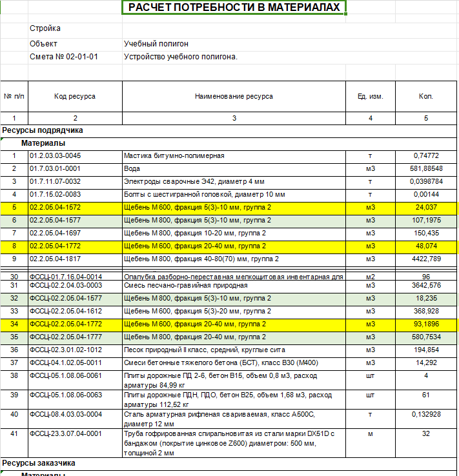Select the 'Ресурсы подрядчика' section row
This screenshot has height=476, width=459.
229,131
